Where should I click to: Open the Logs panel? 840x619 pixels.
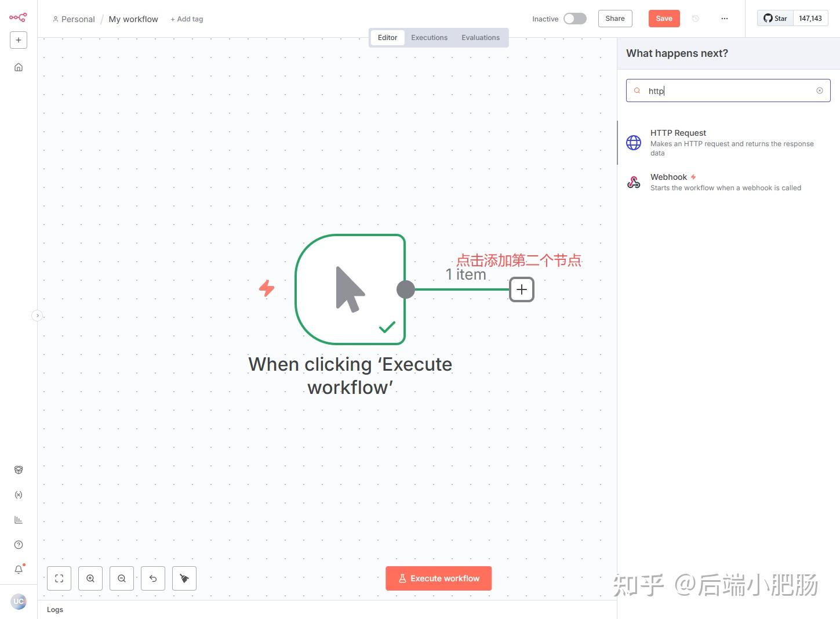tap(55, 610)
